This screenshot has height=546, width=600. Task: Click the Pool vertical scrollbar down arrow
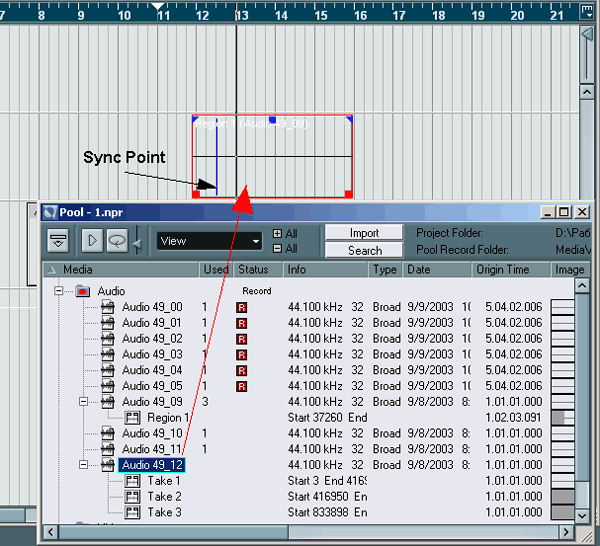coord(582,516)
